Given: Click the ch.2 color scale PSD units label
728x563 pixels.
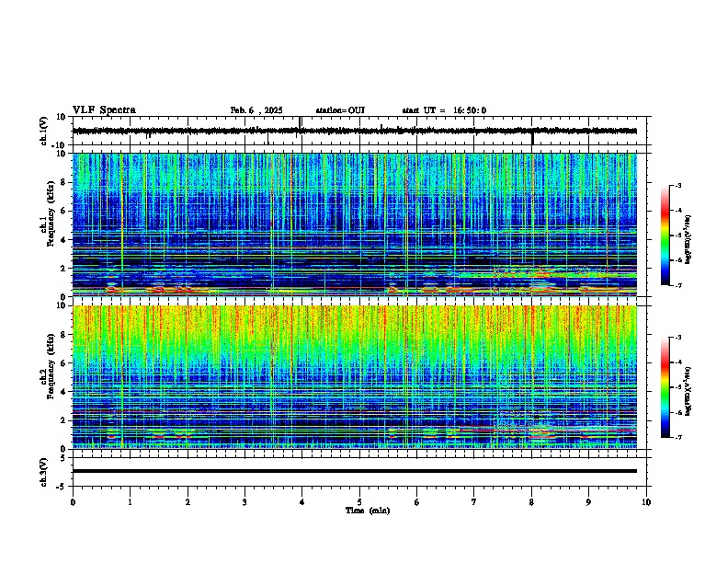Looking at the screenshot, I should click(688, 392).
